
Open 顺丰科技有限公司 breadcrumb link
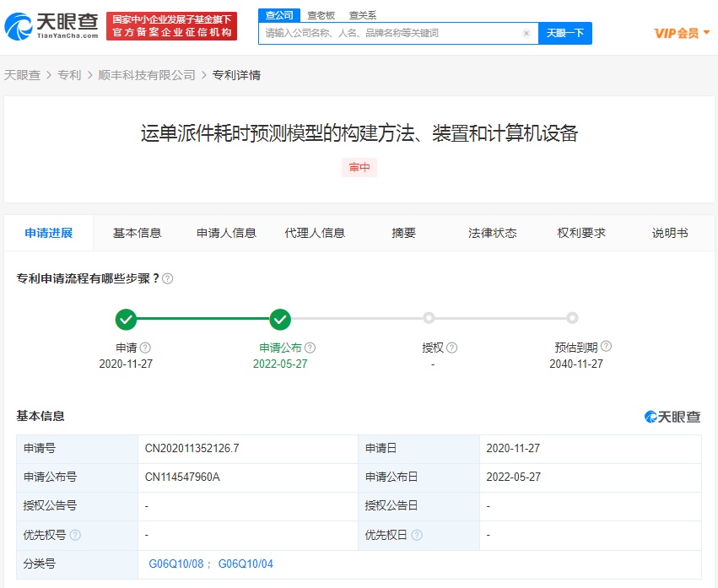pyautogui.click(x=147, y=75)
